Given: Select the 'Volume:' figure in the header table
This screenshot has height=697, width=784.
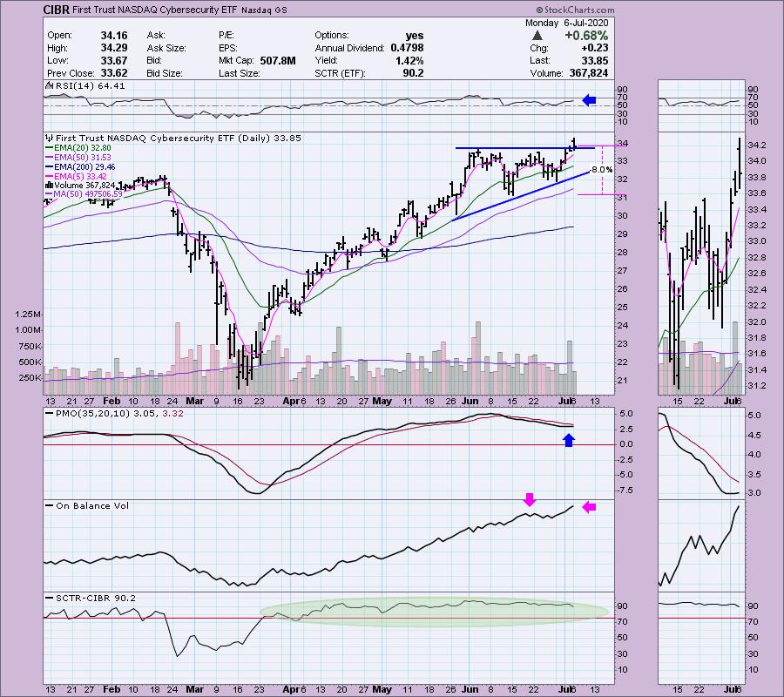Looking at the screenshot, I should [x=589, y=73].
